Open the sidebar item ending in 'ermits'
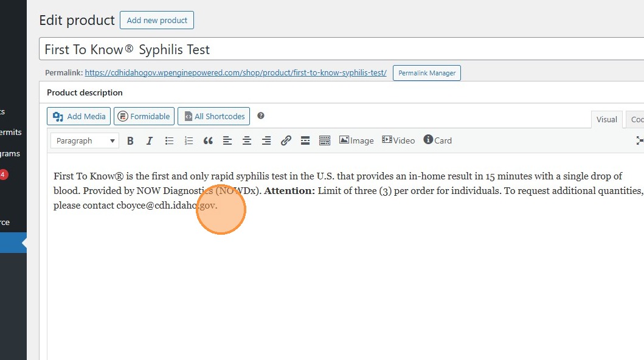Screen dimensions: 644x360 tap(11, 132)
